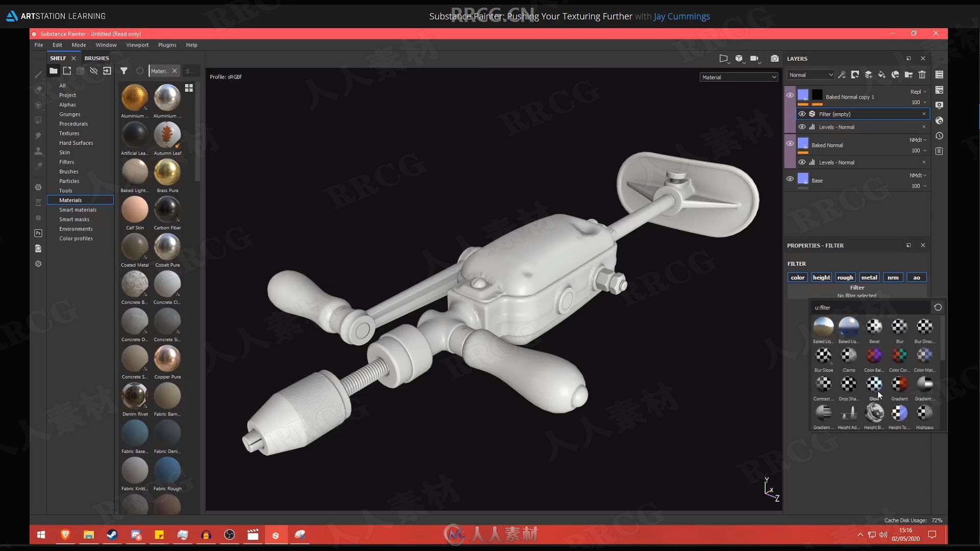Click the Brass Pure material swatch

click(167, 172)
